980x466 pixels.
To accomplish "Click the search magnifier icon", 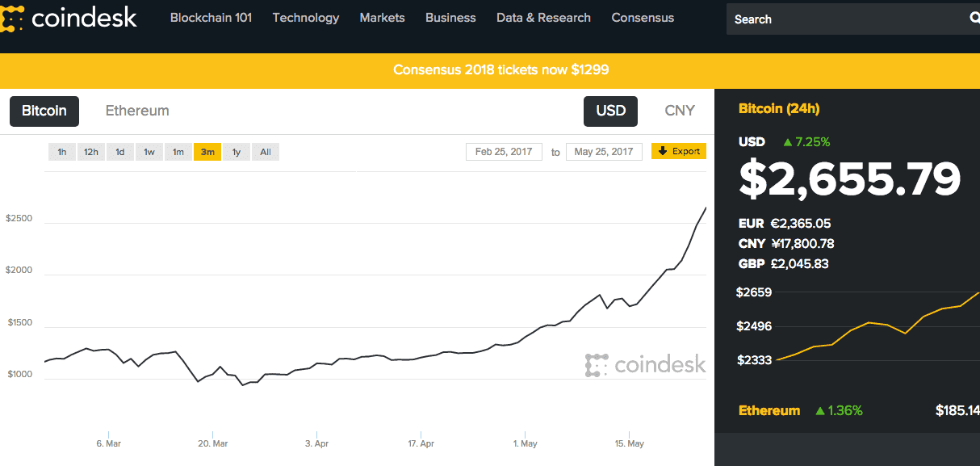I will click(974, 19).
